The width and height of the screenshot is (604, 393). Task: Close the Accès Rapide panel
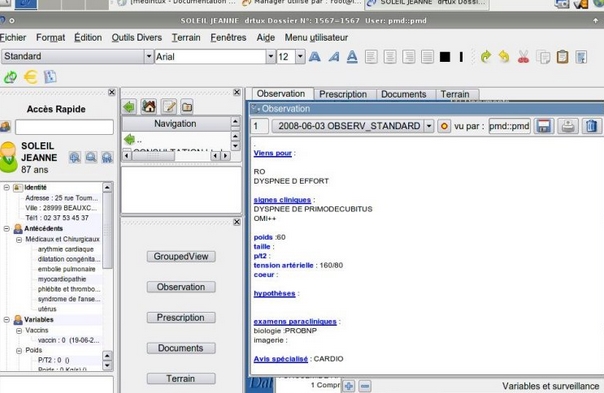112,92
